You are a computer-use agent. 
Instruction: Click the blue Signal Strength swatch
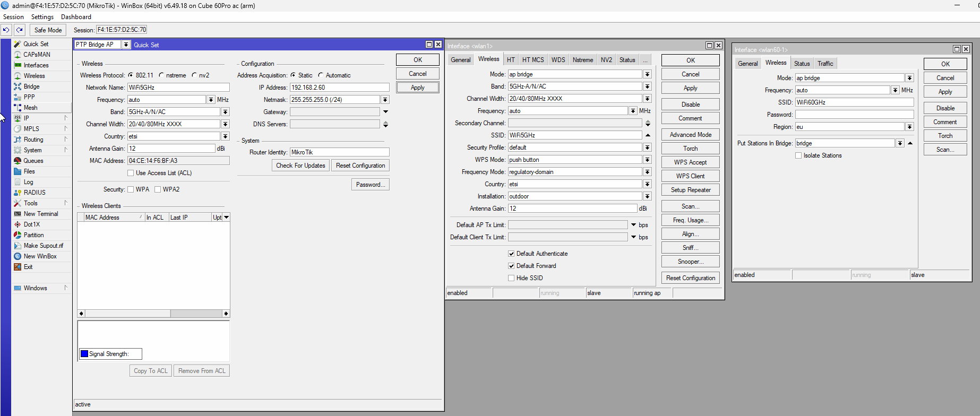pyautogui.click(x=84, y=354)
